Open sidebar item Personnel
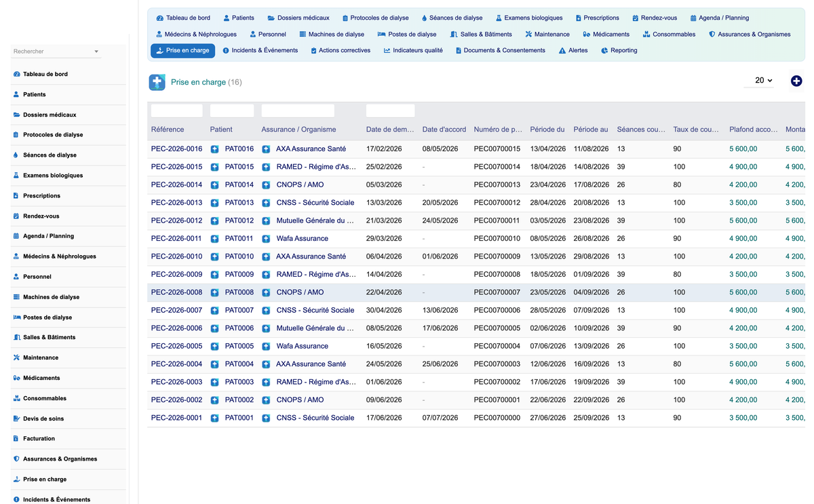The width and height of the screenshot is (814, 504). tap(37, 277)
